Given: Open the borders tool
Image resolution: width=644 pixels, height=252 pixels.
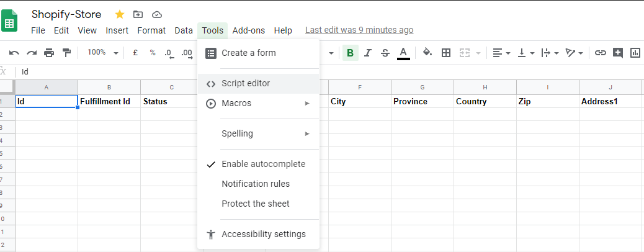Looking at the screenshot, I should pos(446,53).
